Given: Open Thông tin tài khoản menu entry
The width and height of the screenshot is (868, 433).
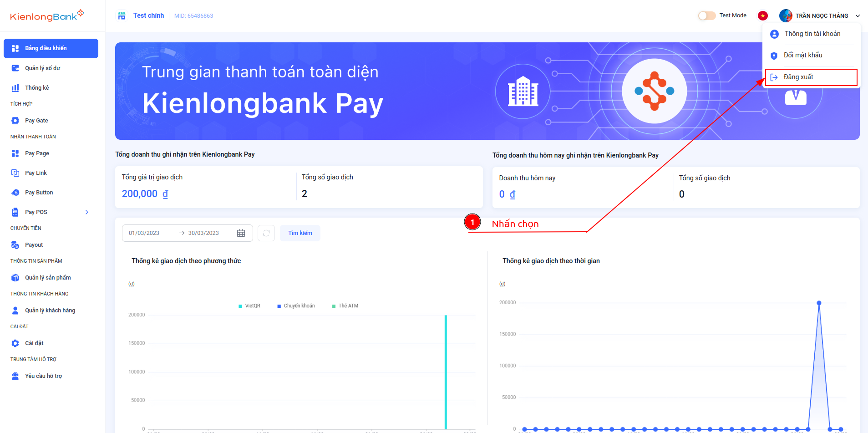Looking at the screenshot, I should pos(812,34).
